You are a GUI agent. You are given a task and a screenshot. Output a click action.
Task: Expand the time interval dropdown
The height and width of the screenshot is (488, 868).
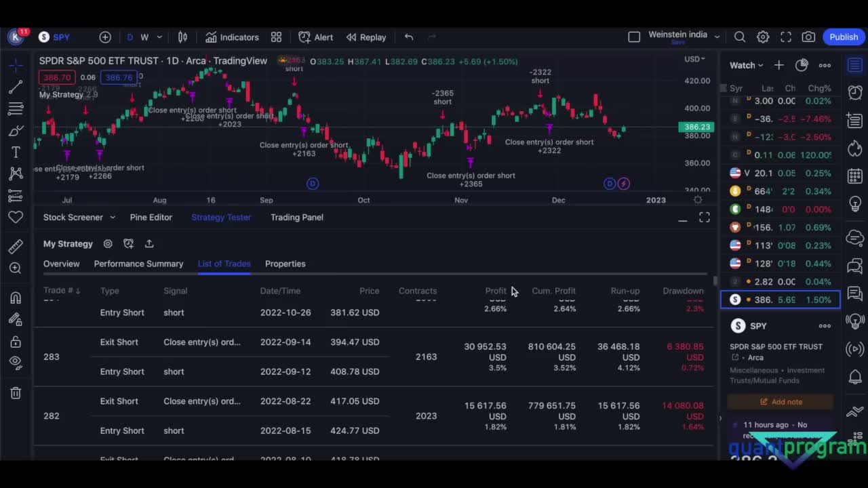tap(160, 37)
